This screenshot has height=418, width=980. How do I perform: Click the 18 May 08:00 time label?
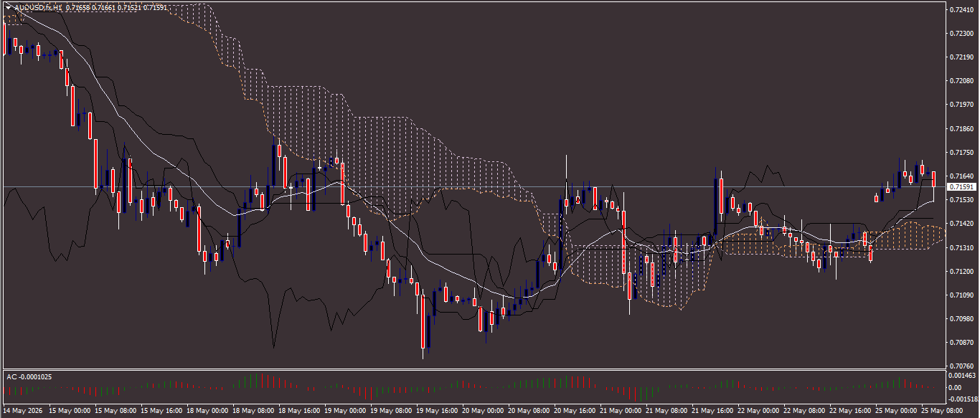coord(253,412)
